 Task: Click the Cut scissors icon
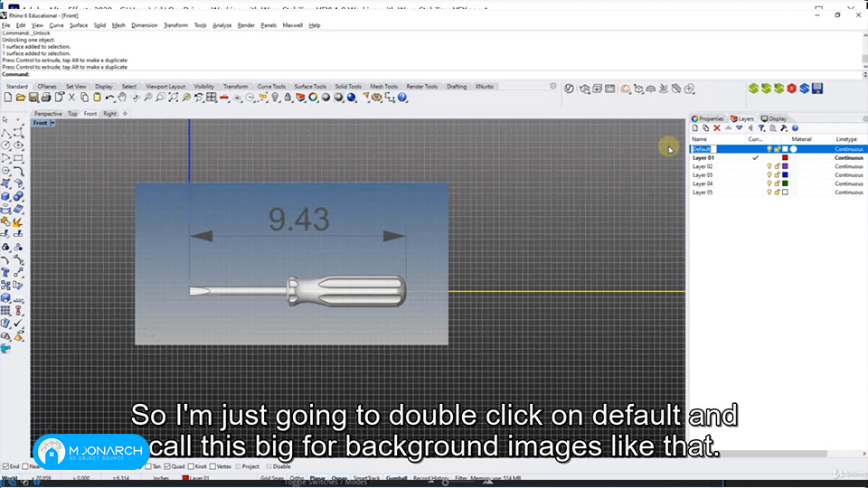pyautogui.click(x=71, y=98)
